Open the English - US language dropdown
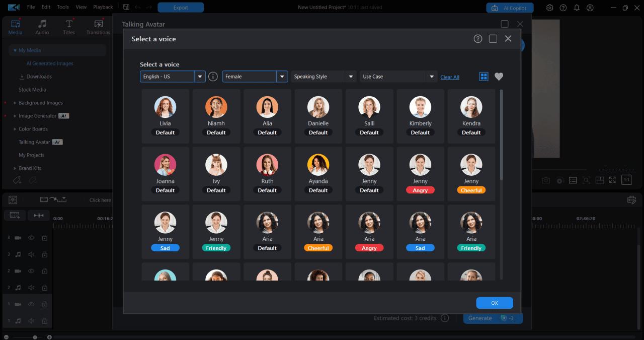This screenshot has height=340, width=644. tap(173, 77)
